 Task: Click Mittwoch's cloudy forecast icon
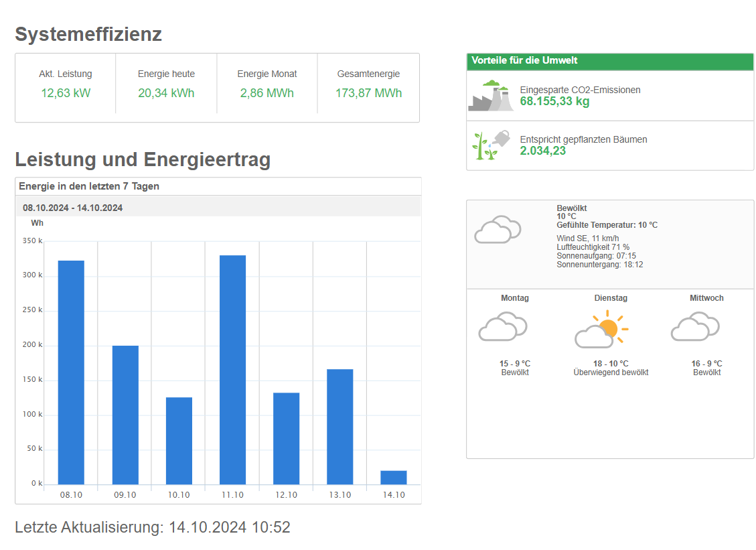pos(695,328)
